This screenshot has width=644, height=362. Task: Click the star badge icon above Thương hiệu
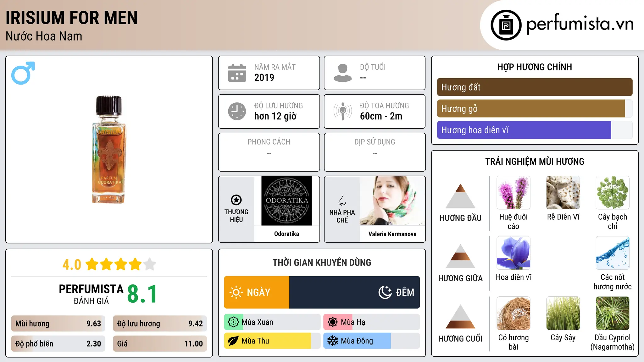click(x=236, y=200)
